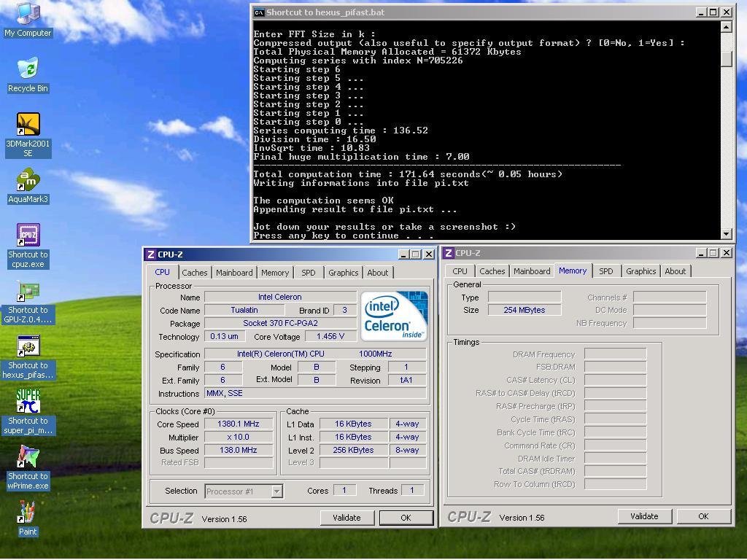Select the Super Pi shortcut icon
This screenshot has width=747, height=560.
[28, 413]
